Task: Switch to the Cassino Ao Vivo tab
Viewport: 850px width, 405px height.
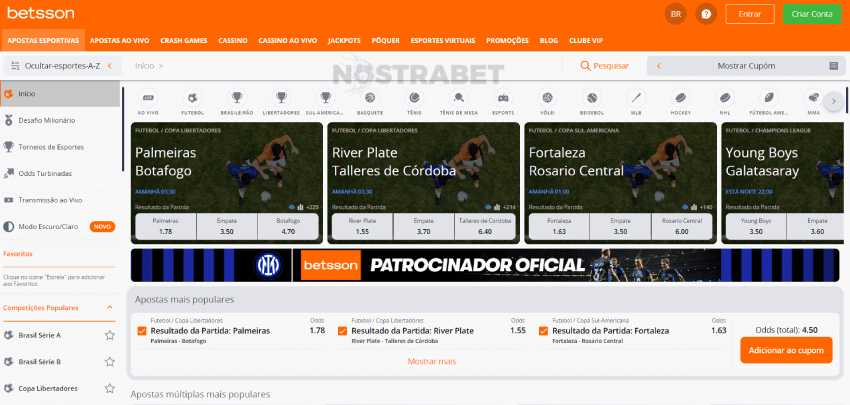Action: tap(287, 41)
